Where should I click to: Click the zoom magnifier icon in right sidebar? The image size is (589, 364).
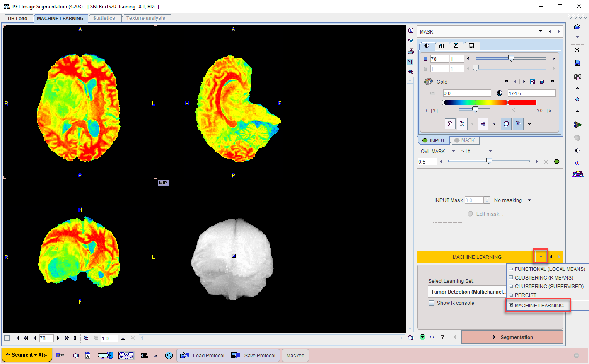pos(577,100)
